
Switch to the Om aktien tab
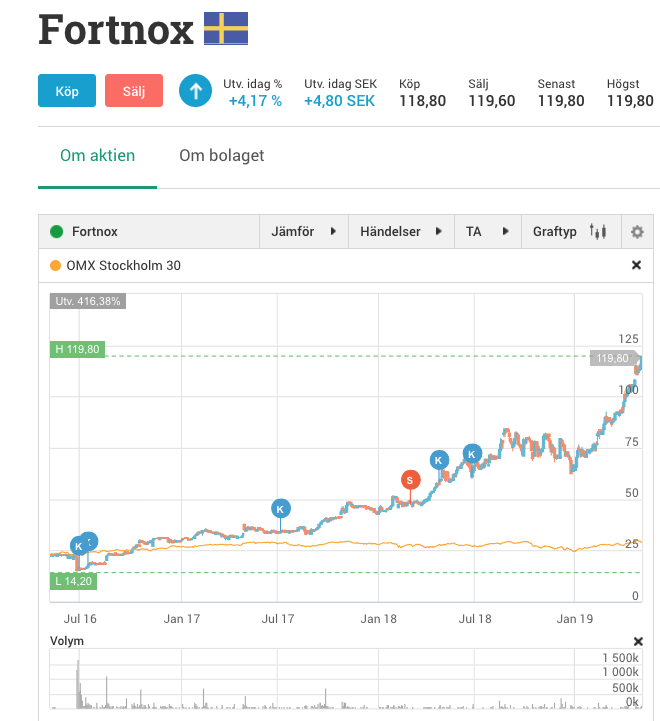coord(98,155)
